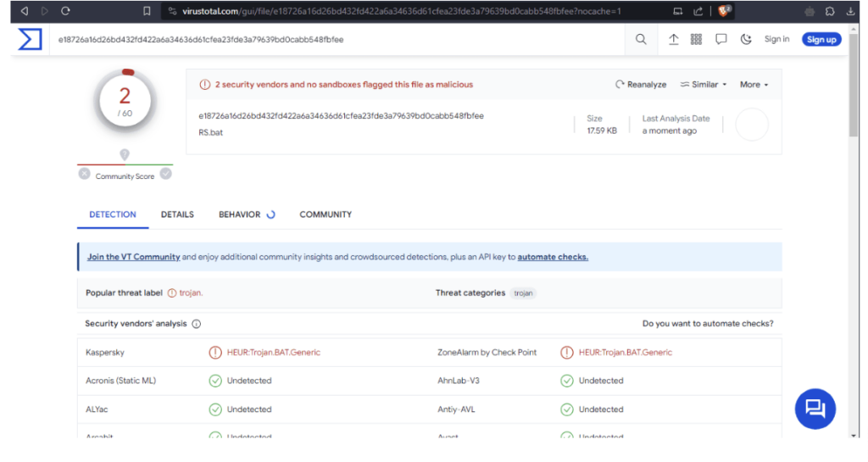Click the Sign up button
The width and height of the screenshot is (868, 462).
[x=821, y=39]
